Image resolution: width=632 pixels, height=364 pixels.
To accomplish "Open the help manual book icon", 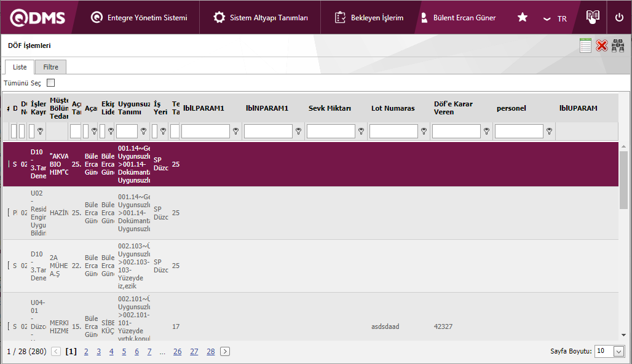I will coord(592,17).
